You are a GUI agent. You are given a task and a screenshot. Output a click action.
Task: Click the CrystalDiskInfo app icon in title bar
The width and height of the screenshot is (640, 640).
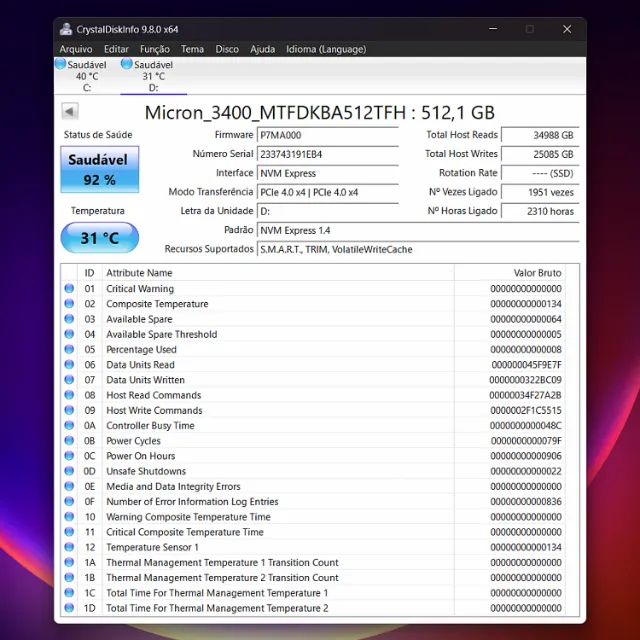pyautogui.click(x=65, y=29)
